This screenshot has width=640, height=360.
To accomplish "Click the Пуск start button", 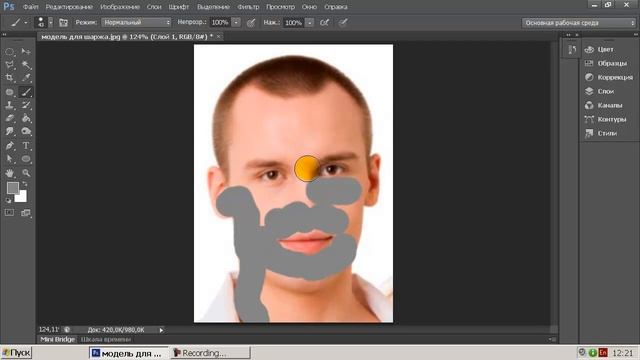I will click(16, 353).
